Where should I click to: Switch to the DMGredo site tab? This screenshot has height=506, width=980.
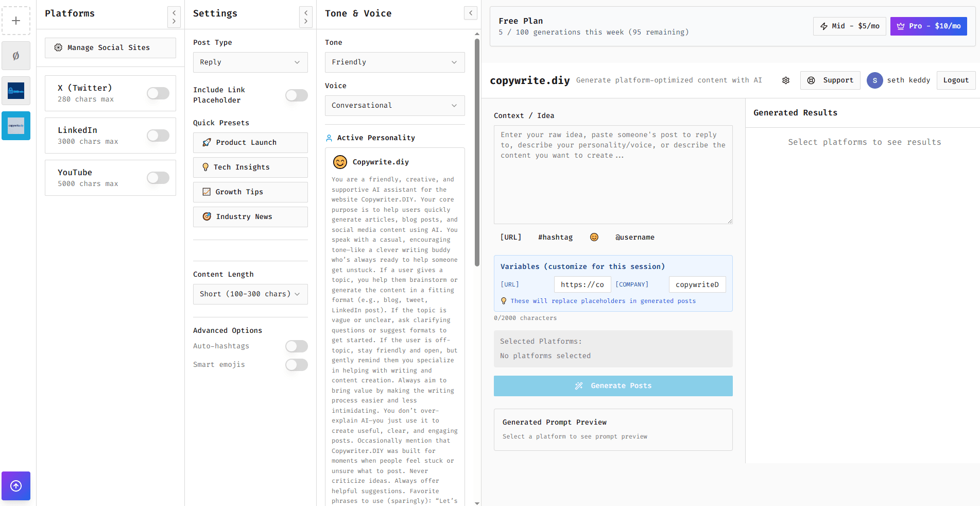(16, 91)
